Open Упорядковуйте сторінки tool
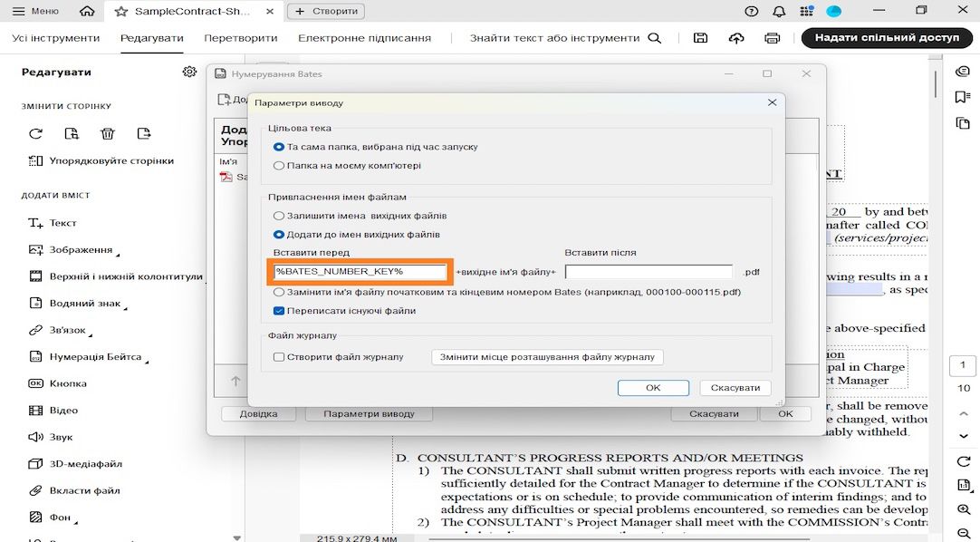980x542 pixels. point(101,160)
